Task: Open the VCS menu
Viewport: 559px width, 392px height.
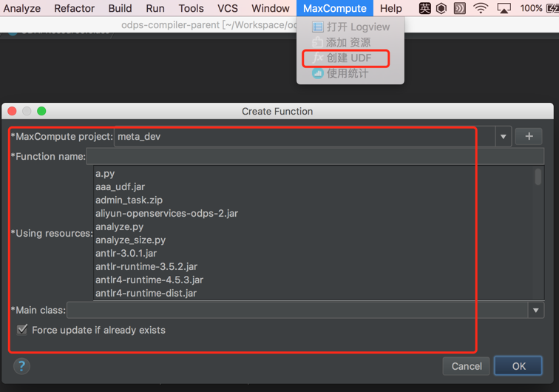Action: [x=228, y=8]
